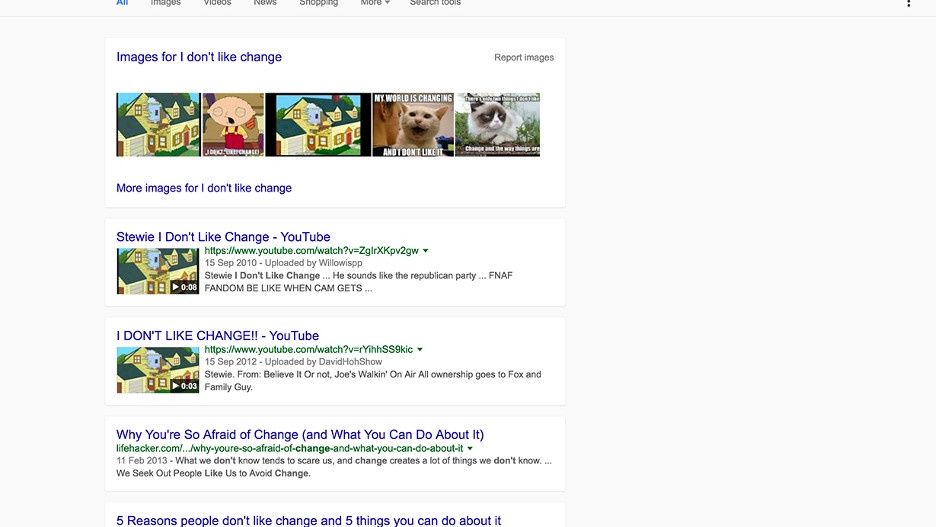Click '15 Sep 2010 - Uploaded by Willowispp' text
This screenshot has height=527, width=936.
point(284,263)
